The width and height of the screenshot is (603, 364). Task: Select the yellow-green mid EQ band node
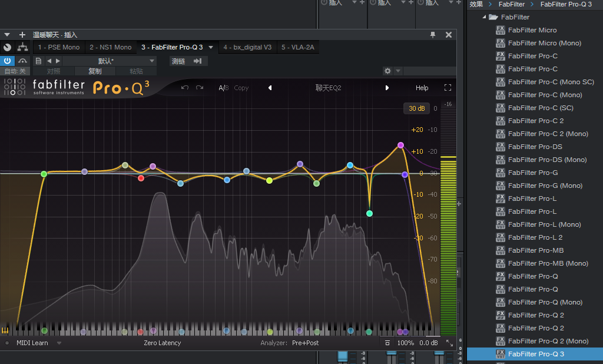[270, 180]
